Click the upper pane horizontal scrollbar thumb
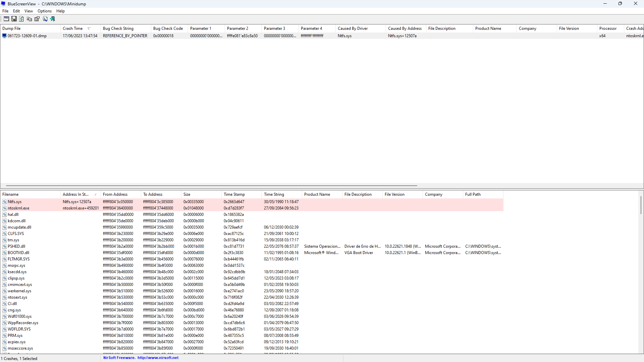This screenshot has width=644, height=362. pos(212,186)
